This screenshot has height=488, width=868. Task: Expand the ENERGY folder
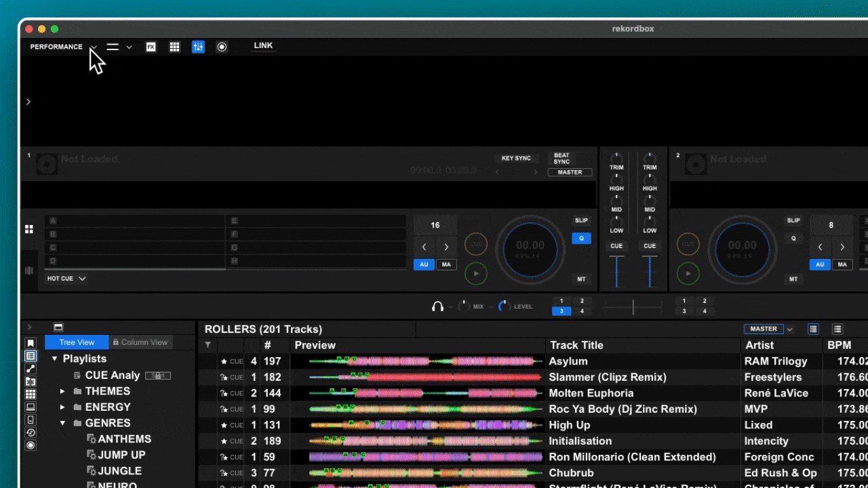[x=62, y=407]
